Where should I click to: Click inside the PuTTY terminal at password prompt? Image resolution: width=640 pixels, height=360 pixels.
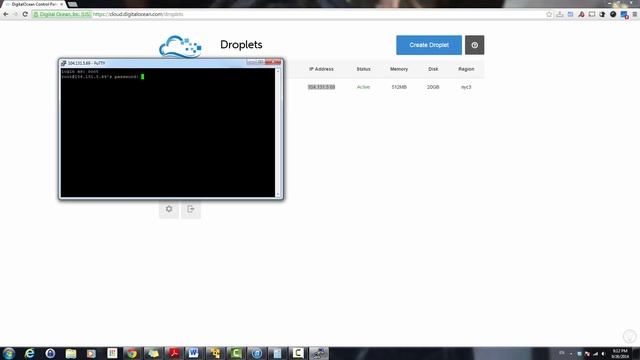tap(142, 76)
